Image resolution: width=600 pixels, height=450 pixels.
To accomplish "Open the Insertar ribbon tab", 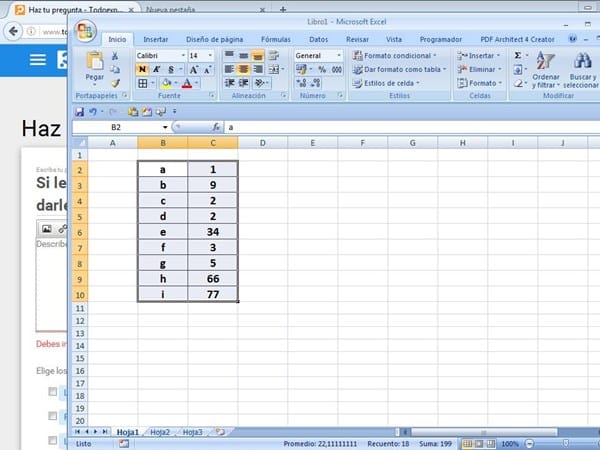I will 156,39.
